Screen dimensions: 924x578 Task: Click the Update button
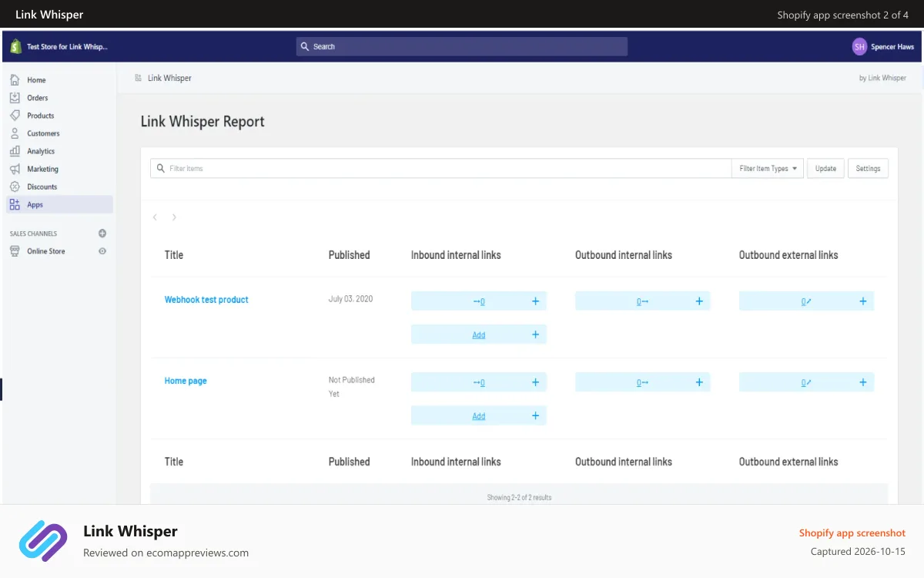click(x=825, y=168)
